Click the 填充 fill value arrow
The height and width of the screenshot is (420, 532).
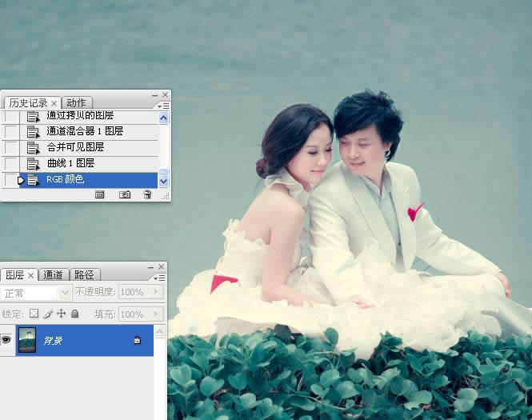click(x=158, y=314)
